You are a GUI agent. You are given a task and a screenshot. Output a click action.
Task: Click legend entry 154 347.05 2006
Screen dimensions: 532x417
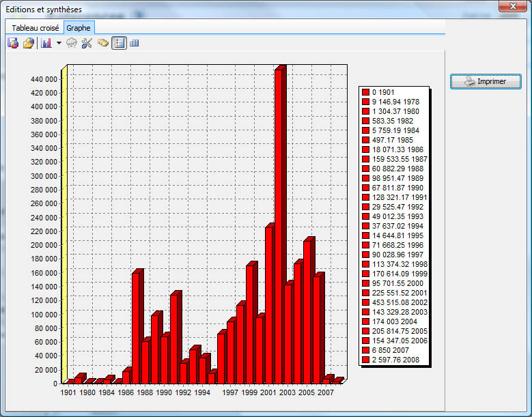tap(395, 341)
